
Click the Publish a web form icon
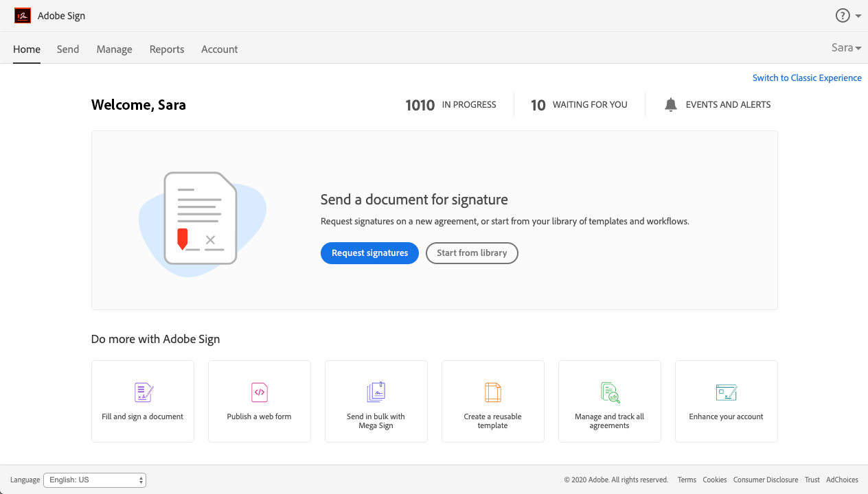pyautogui.click(x=260, y=392)
